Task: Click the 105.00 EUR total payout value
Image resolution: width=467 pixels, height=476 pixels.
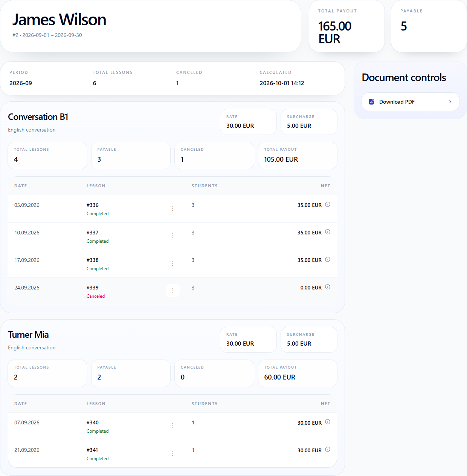Action: click(x=281, y=159)
